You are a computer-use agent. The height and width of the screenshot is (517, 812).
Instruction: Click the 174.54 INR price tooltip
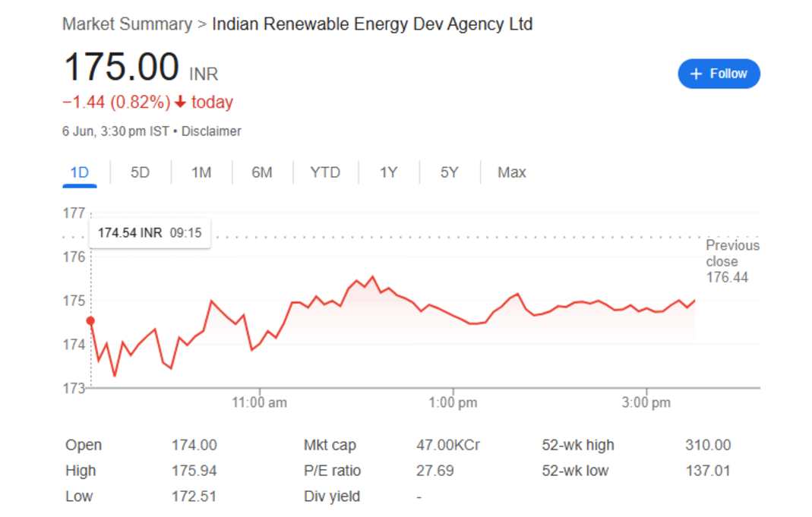150,232
